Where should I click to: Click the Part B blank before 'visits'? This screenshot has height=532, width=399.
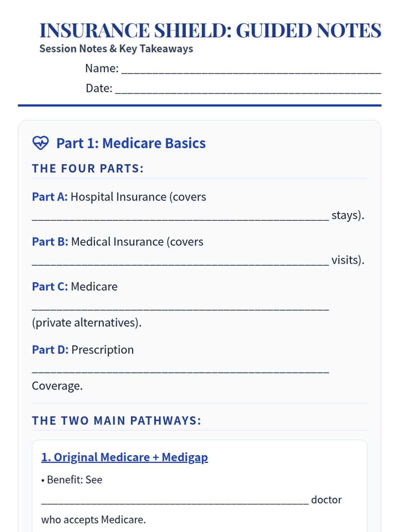pos(180,261)
